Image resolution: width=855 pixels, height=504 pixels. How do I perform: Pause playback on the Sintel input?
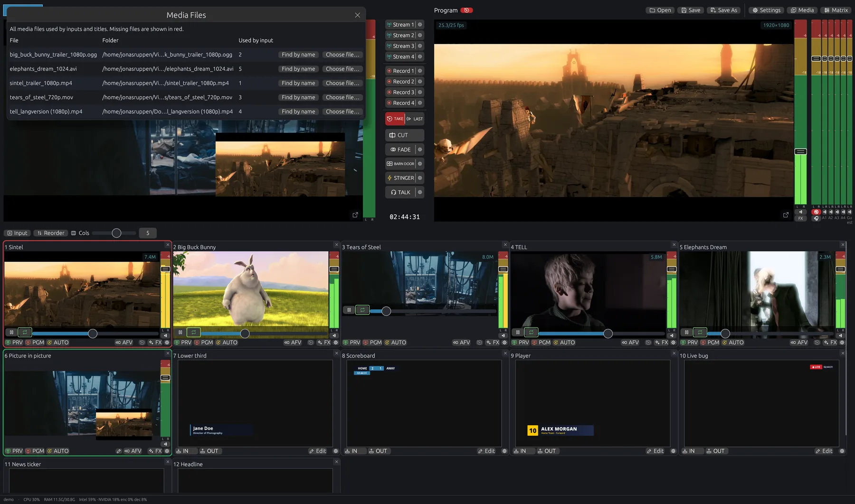[11, 332]
